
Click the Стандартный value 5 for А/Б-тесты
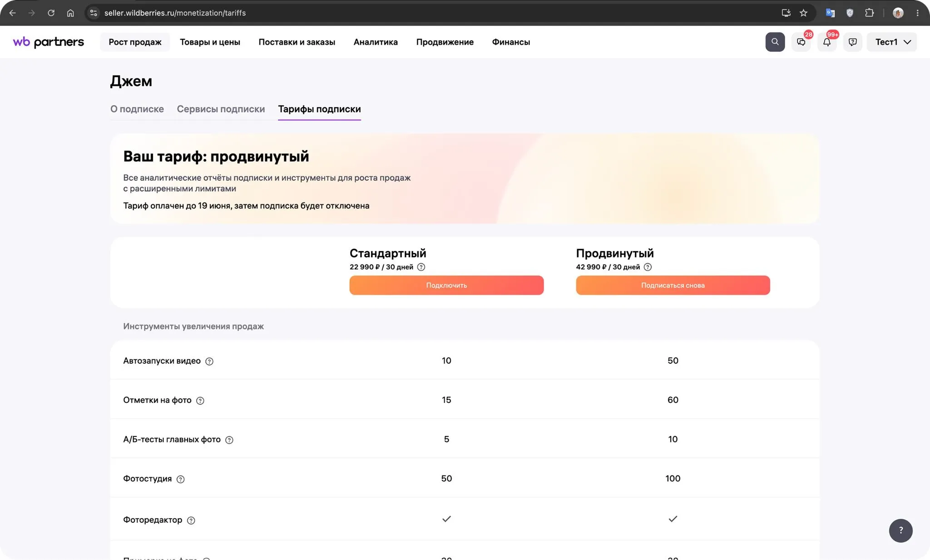(446, 439)
